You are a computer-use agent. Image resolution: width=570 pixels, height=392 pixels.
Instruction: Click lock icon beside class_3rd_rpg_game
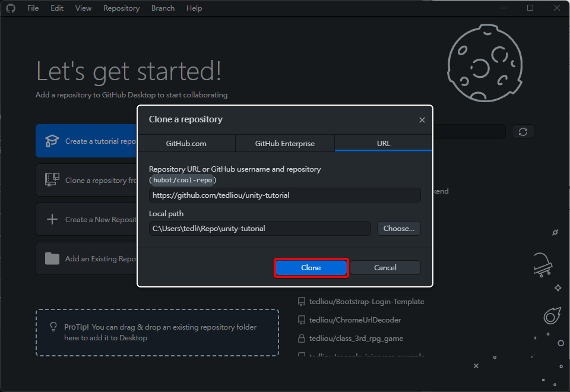coord(302,339)
